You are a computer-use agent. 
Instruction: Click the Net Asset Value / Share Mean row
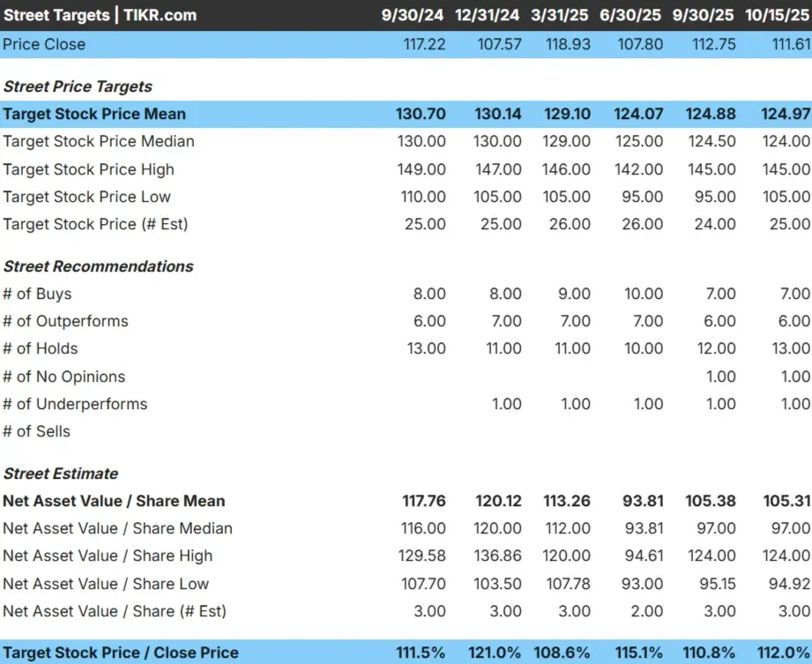coord(112,501)
